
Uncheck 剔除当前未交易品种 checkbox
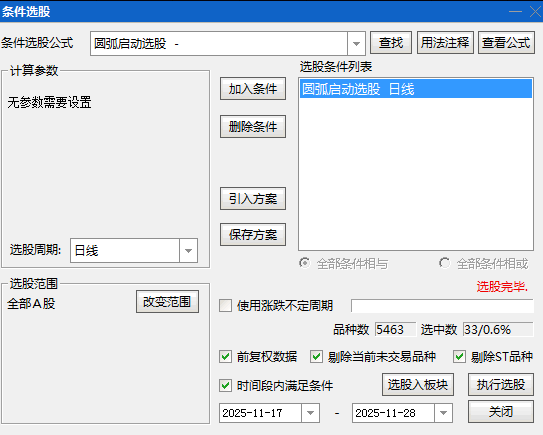(x=317, y=356)
